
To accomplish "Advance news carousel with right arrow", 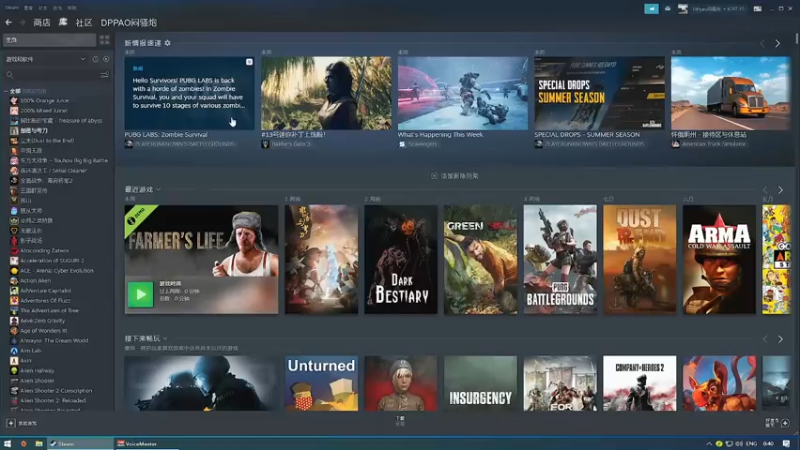I will 778,44.
